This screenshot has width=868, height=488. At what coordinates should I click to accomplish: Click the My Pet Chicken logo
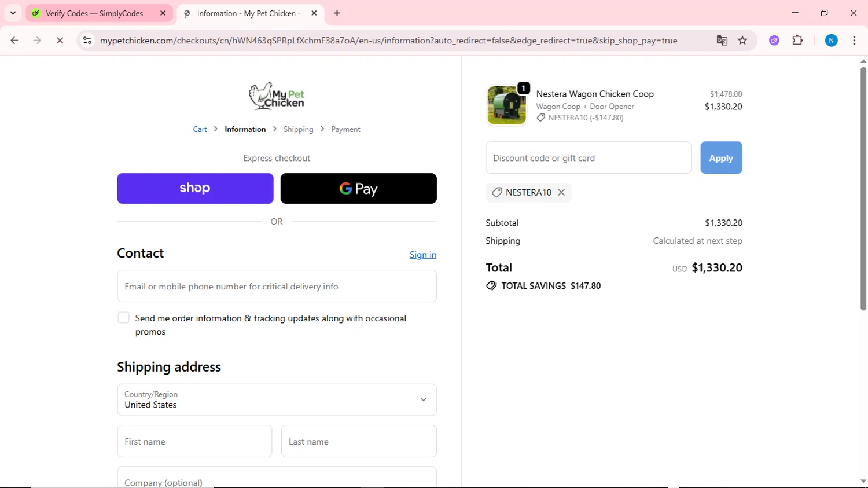pyautogui.click(x=277, y=96)
